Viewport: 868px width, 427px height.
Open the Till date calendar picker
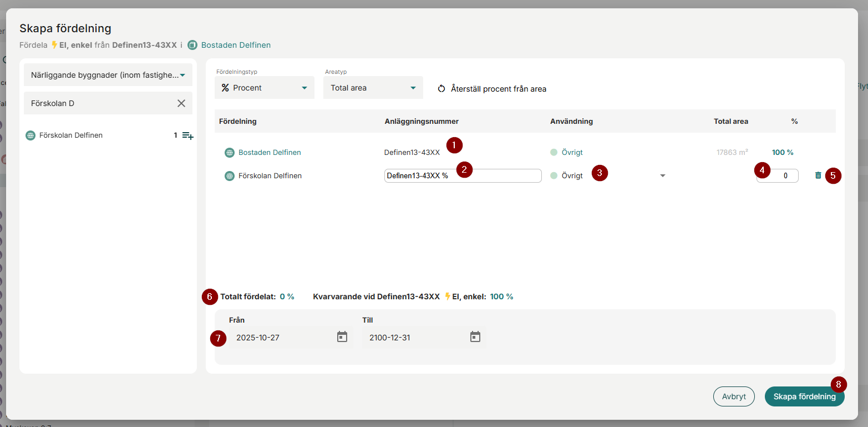(475, 337)
